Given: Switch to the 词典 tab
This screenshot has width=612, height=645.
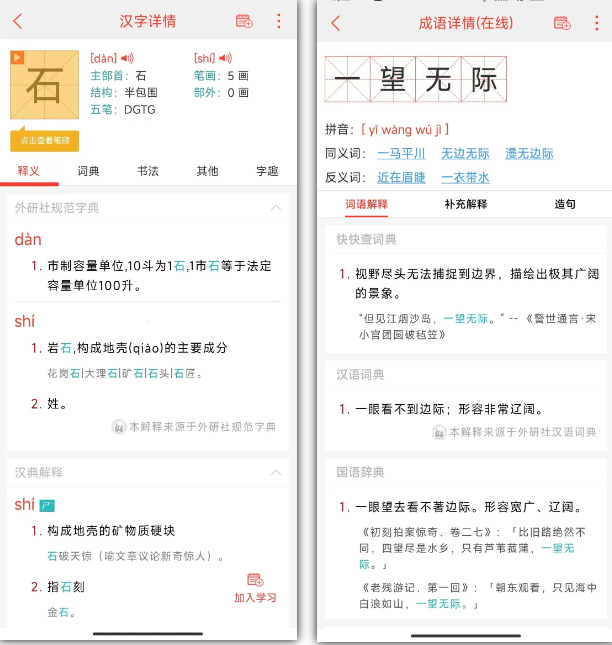Looking at the screenshot, I should coord(89,171).
